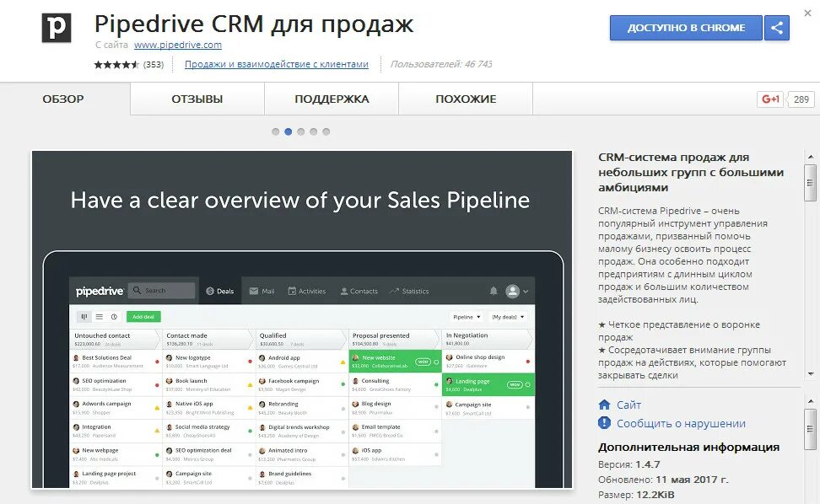Click the 289 count badge
820x504 pixels.
pos(801,99)
